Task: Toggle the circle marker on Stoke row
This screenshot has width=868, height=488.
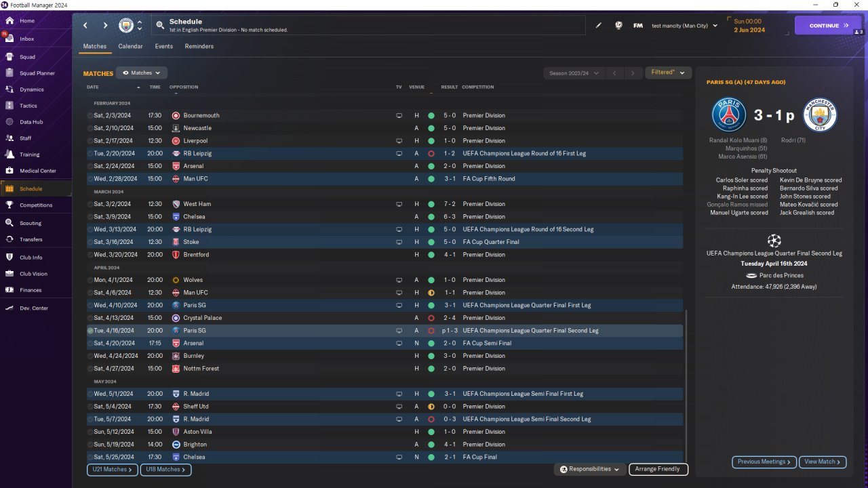Action: point(90,242)
